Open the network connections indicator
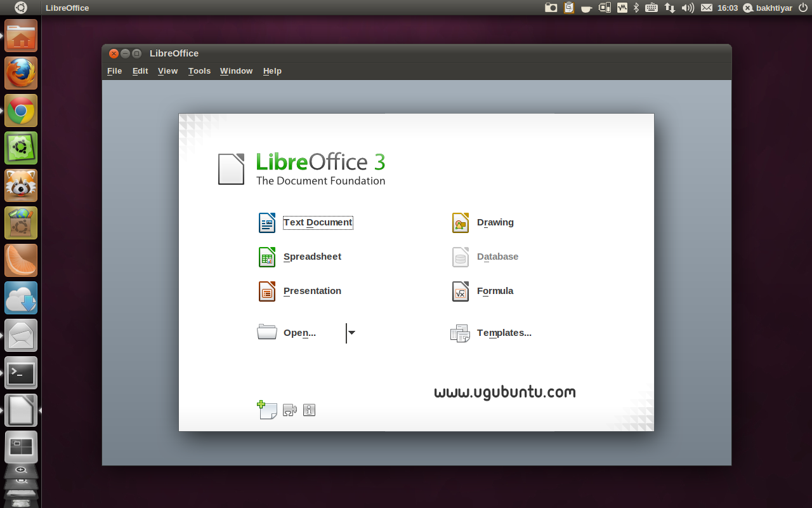The width and height of the screenshot is (812, 508). [x=670, y=8]
